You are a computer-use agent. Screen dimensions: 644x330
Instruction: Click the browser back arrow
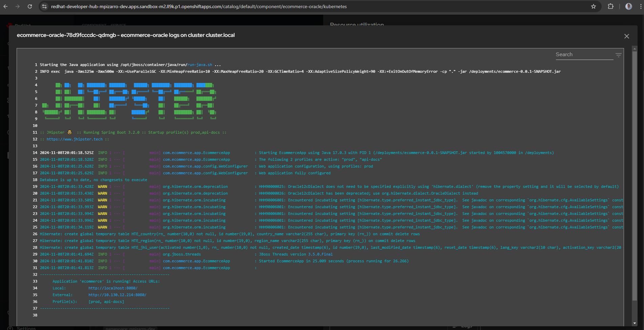5,6
